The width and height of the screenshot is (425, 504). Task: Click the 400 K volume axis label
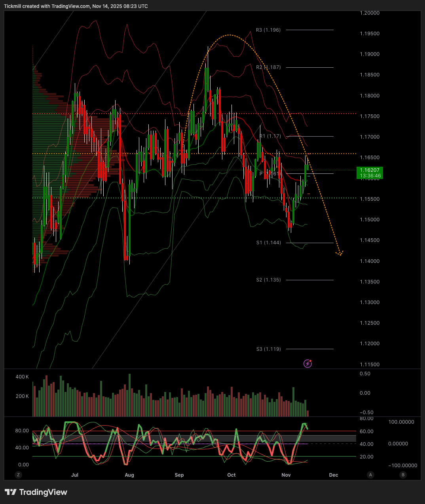pyautogui.click(x=22, y=377)
